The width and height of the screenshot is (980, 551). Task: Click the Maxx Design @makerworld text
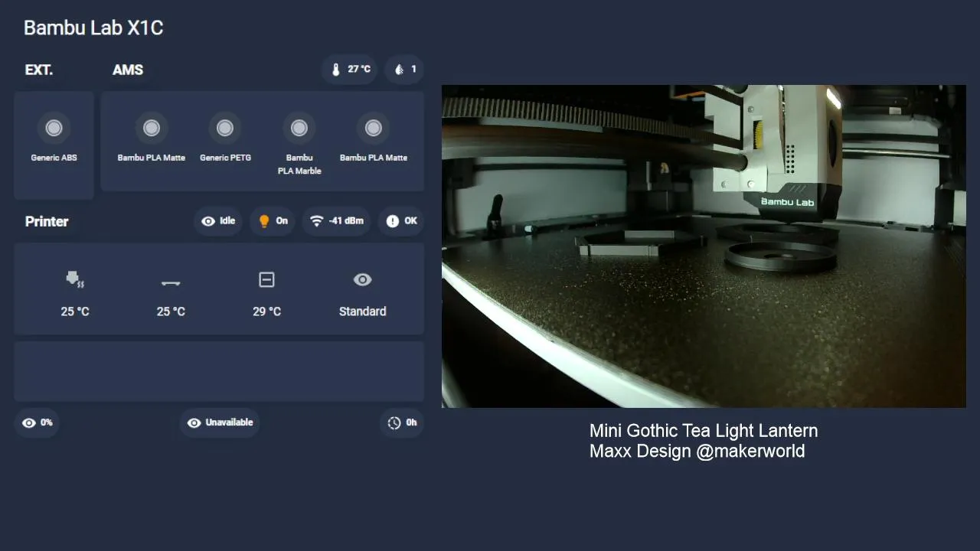click(x=697, y=452)
